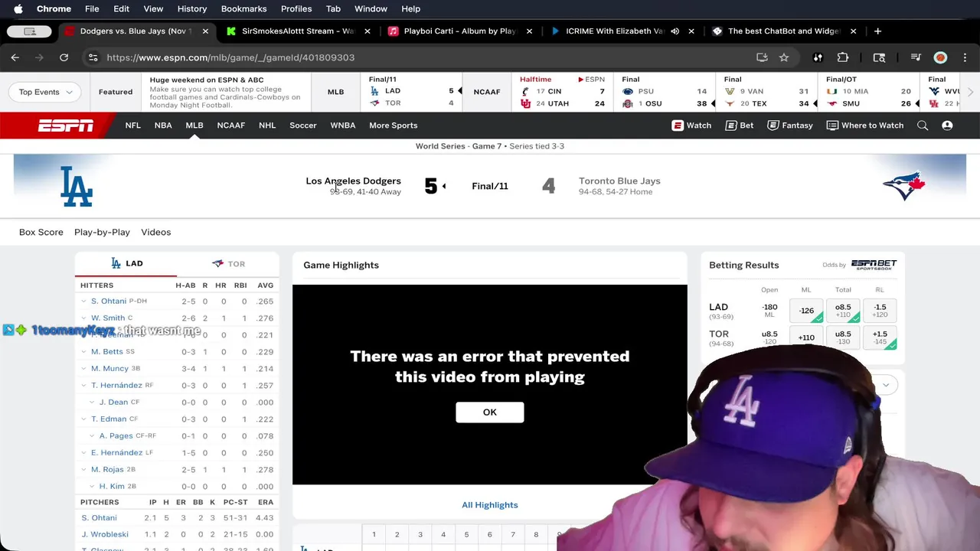This screenshot has height=551, width=980.
Task: Open the Box Score tab
Action: coord(41,232)
